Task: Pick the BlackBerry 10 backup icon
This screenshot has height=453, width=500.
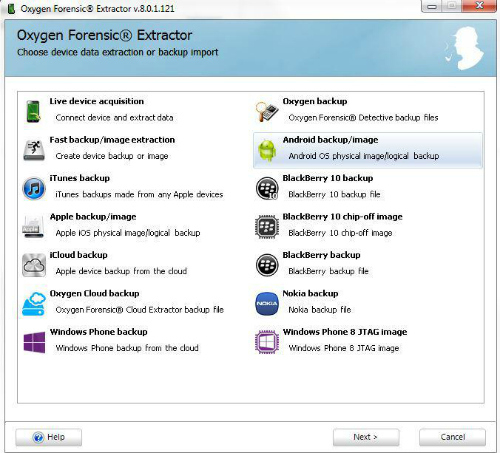Action: pos(267,188)
